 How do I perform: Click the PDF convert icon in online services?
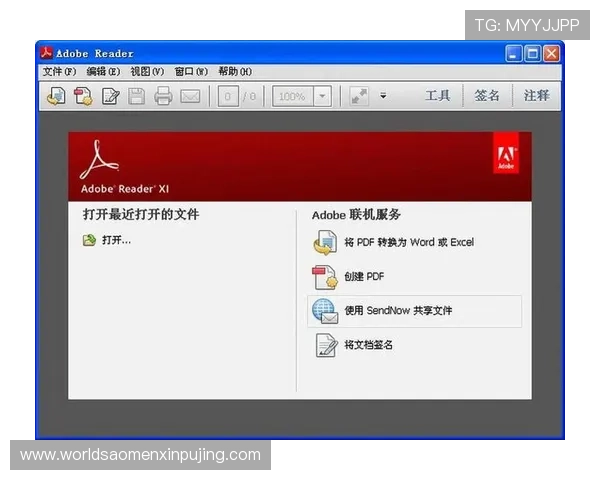(x=325, y=242)
